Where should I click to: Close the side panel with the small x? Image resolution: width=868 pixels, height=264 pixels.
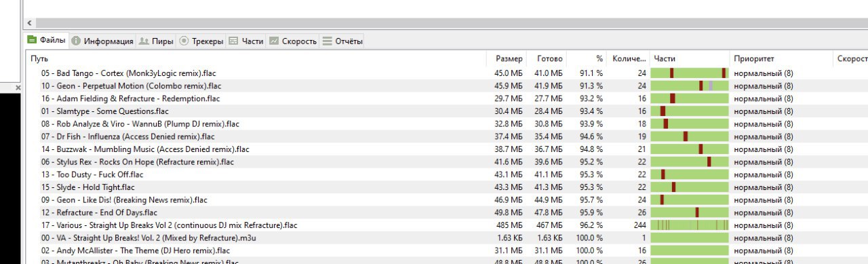pyautogui.click(x=18, y=88)
